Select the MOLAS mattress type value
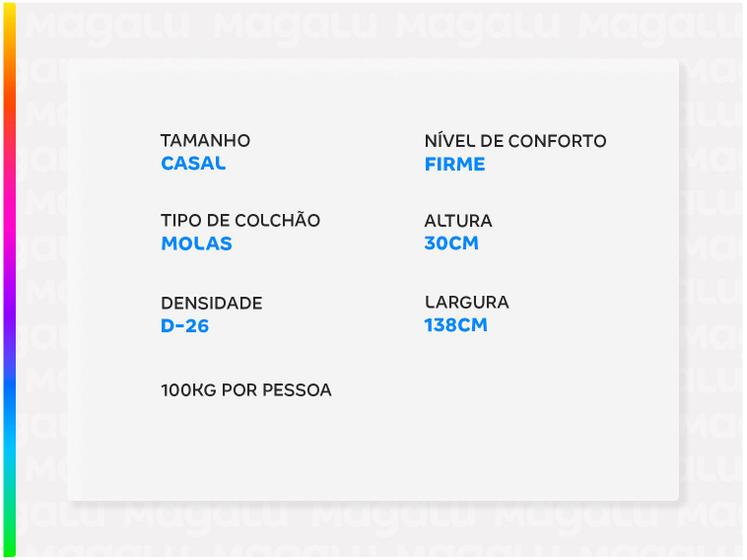The image size is (747, 560). click(x=196, y=244)
